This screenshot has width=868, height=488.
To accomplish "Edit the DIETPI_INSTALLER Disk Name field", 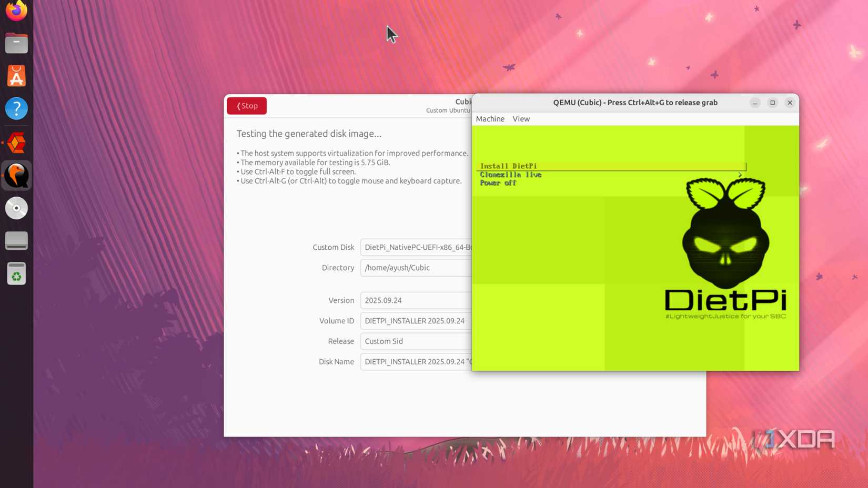I will pos(416,362).
